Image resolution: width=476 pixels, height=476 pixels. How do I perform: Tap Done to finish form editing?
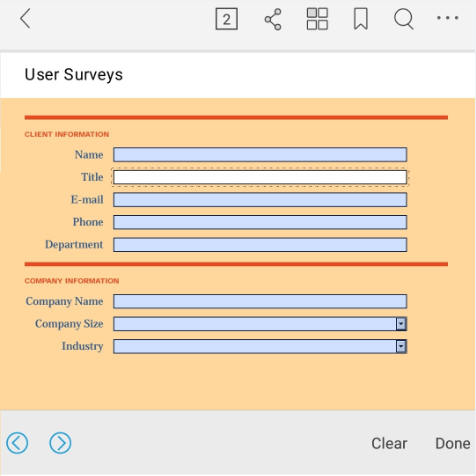pyautogui.click(x=453, y=443)
